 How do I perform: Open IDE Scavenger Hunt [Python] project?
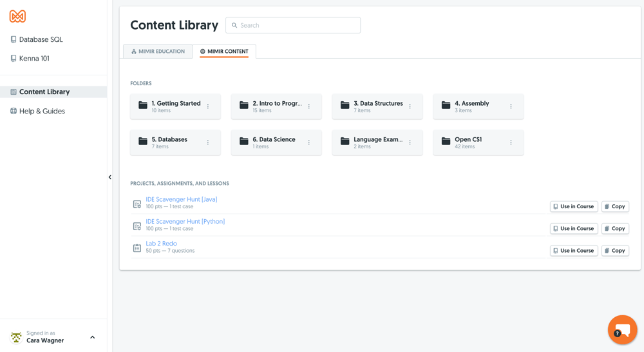[x=185, y=222]
